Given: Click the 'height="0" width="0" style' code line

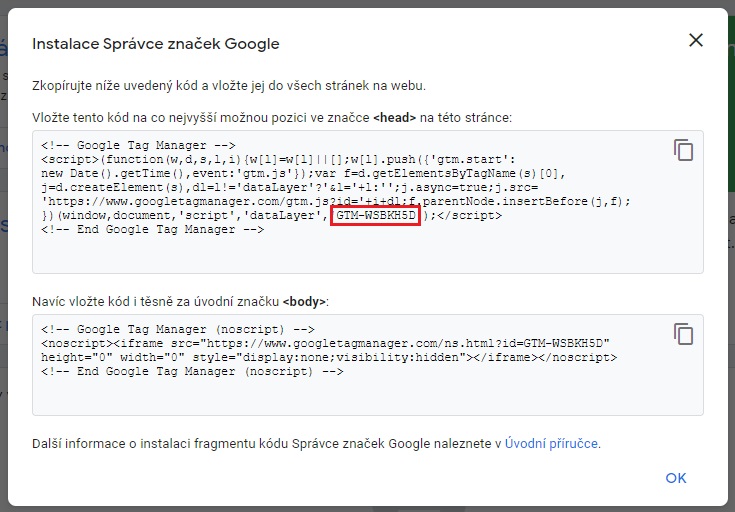Looking at the screenshot, I should click(x=329, y=358).
